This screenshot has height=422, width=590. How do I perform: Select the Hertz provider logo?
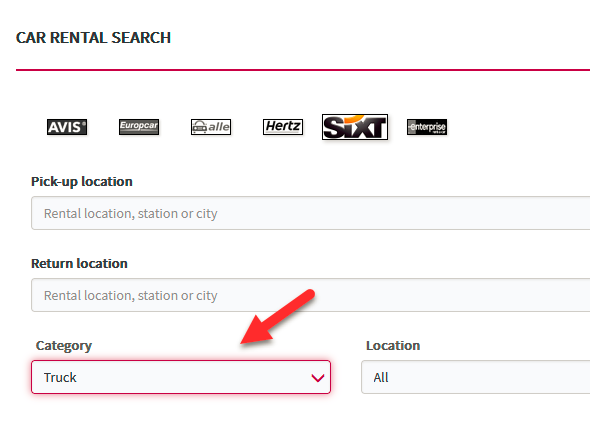click(x=283, y=127)
